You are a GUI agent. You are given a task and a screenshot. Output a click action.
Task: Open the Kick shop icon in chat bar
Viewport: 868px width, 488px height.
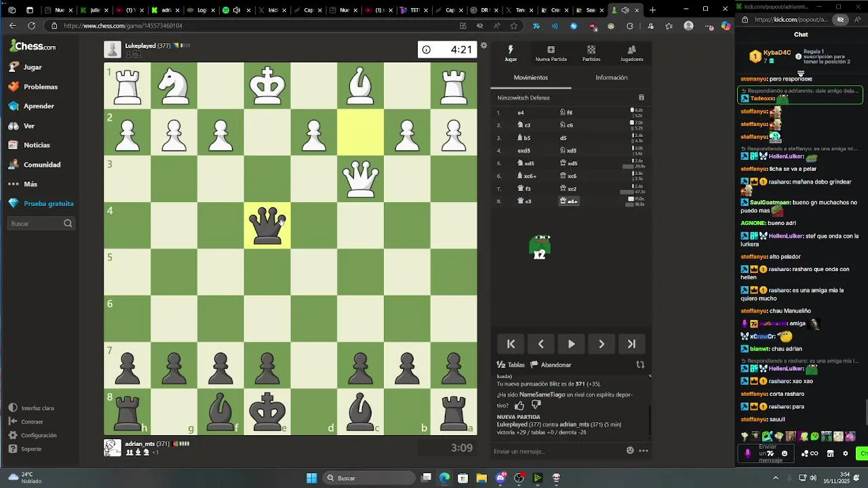830,453
